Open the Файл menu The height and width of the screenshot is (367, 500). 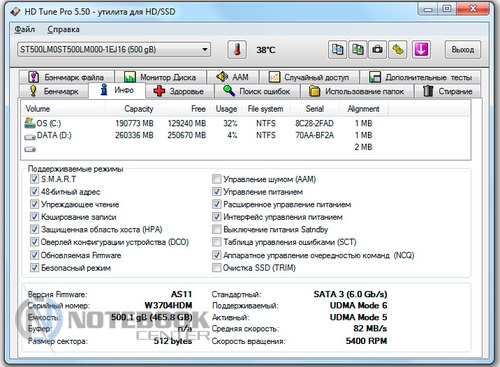(25, 29)
